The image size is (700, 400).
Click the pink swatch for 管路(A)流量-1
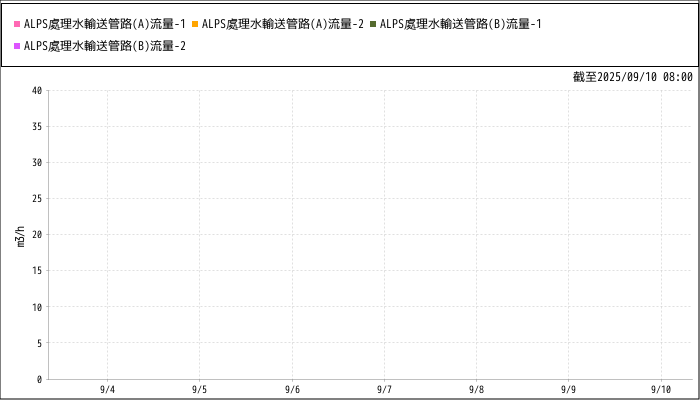tap(17, 24)
